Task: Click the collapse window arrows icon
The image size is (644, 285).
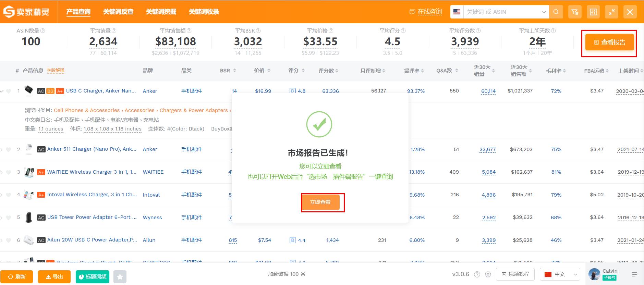Action: coord(612,12)
